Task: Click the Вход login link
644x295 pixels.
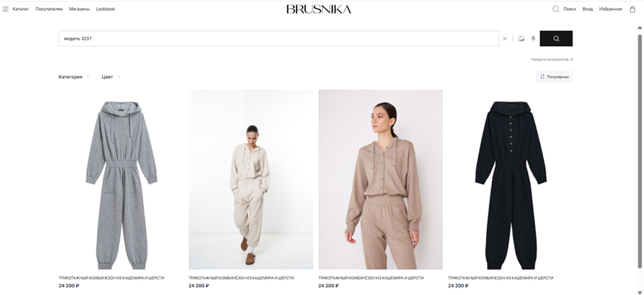Action: (x=588, y=9)
